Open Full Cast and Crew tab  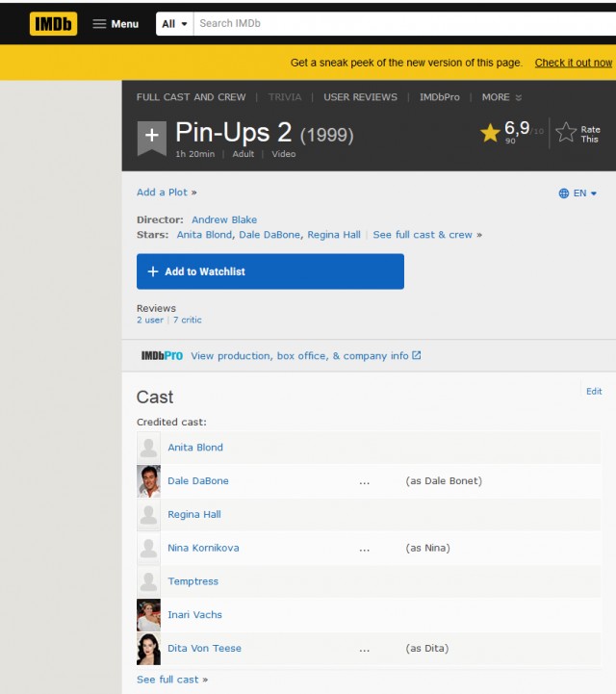coord(191,97)
